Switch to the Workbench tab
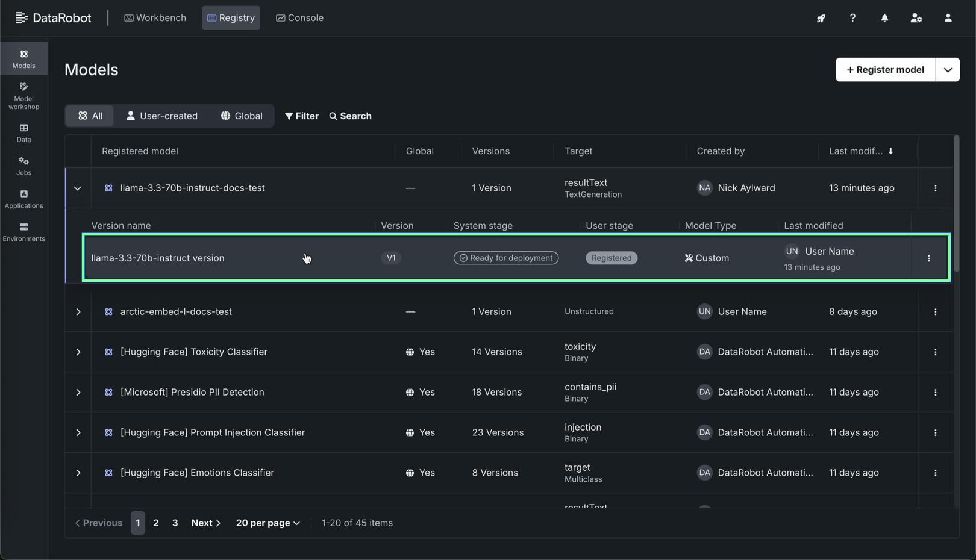Viewport: 976px width, 560px height. pyautogui.click(x=155, y=18)
